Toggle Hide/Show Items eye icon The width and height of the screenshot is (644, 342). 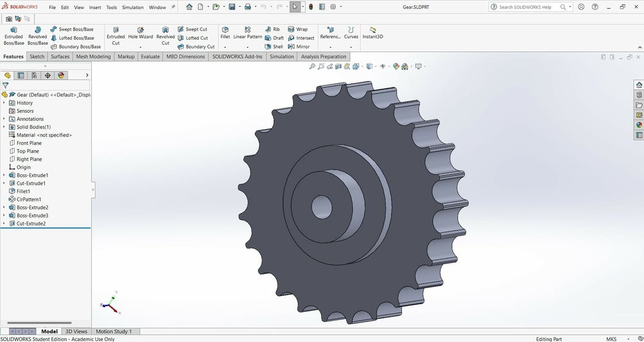[383, 66]
